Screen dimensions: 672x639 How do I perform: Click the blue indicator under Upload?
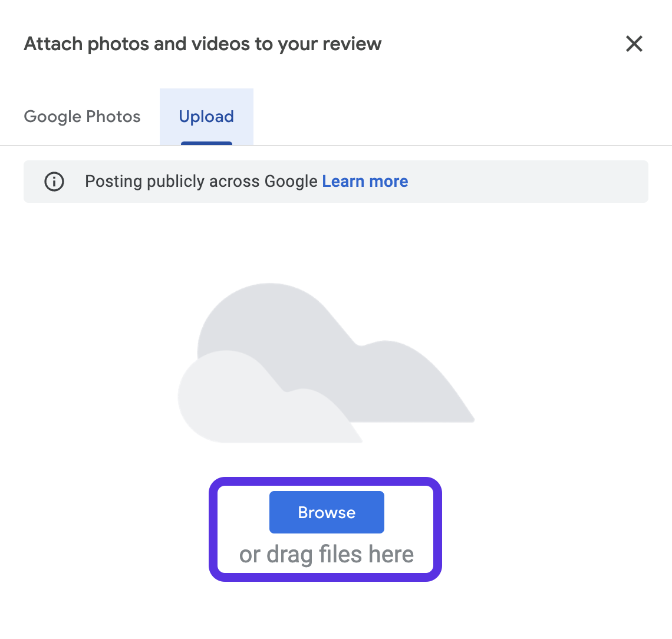[x=206, y=143]
